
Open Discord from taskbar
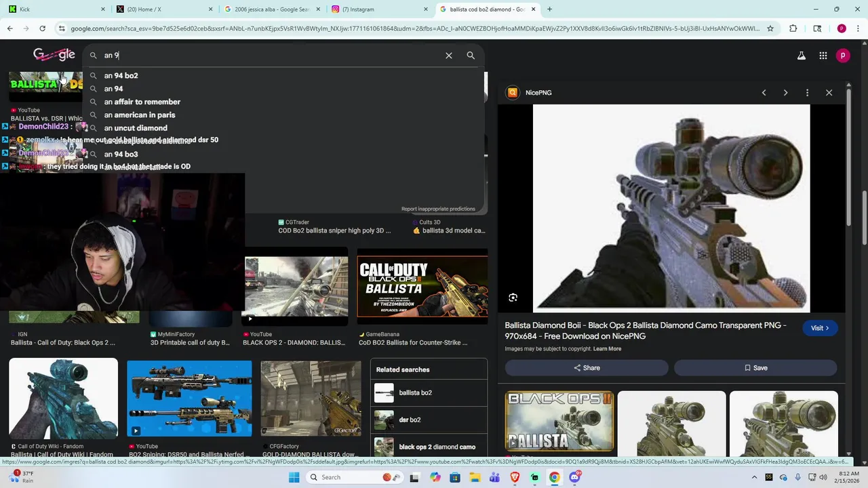tap(574, 477)
